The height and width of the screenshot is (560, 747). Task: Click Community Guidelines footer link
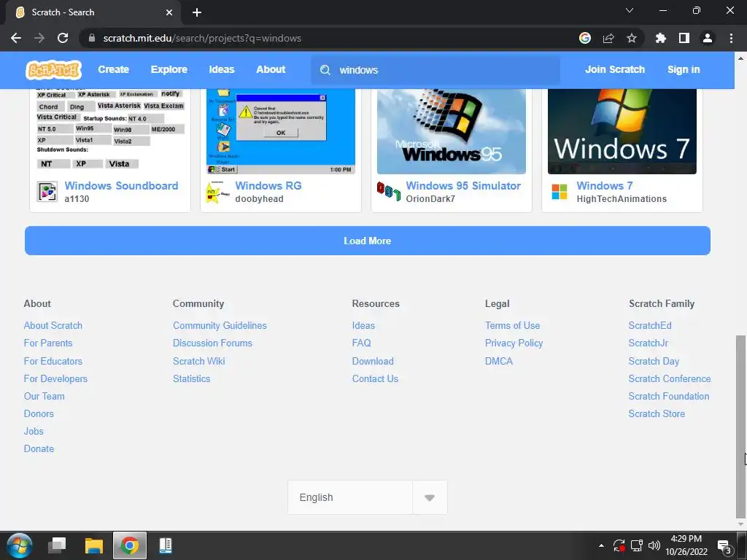[x=220, y=326]
